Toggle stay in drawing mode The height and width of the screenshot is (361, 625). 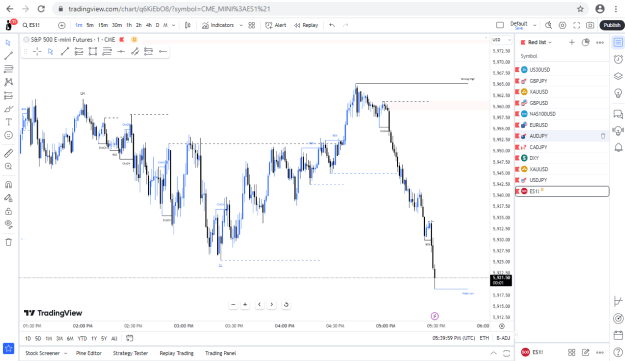point(8,198)
